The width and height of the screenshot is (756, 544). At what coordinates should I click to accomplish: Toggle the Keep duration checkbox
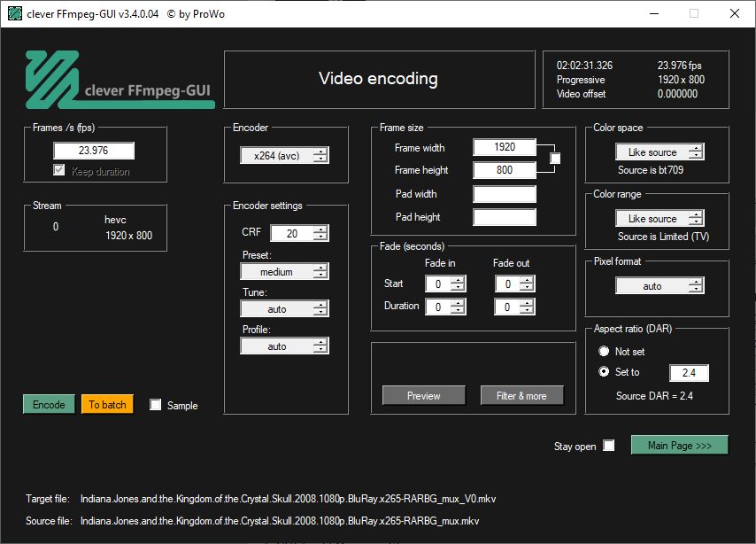58,170
